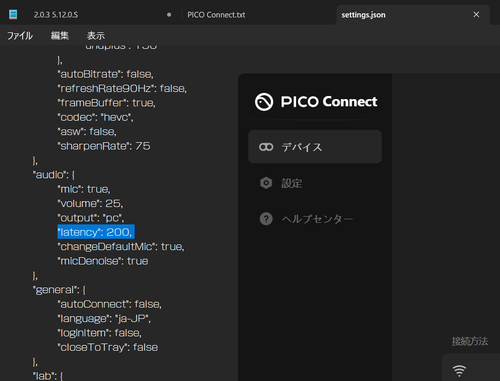Image resolution: width=500 pixels, height=381 pixels.
Task: Click the 接続方法 label
Action: point(470,341)
